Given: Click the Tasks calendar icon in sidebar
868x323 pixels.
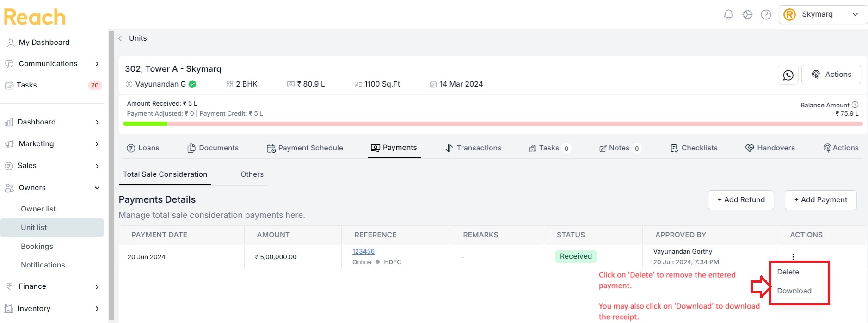Looking at the screenshot, I should (x=9, y=85).
